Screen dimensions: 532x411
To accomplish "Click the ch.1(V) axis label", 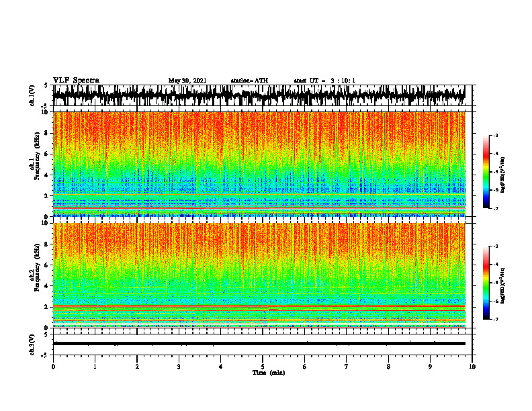I will pos(32,95).
